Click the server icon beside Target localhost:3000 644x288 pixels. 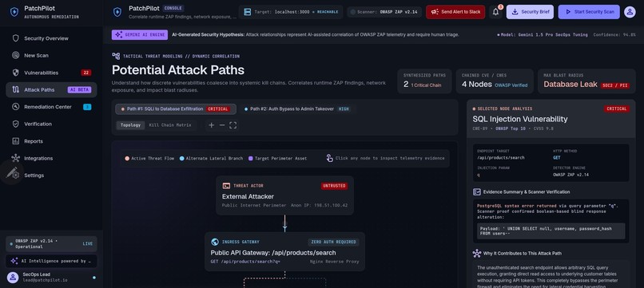click(x=247, y=12)
